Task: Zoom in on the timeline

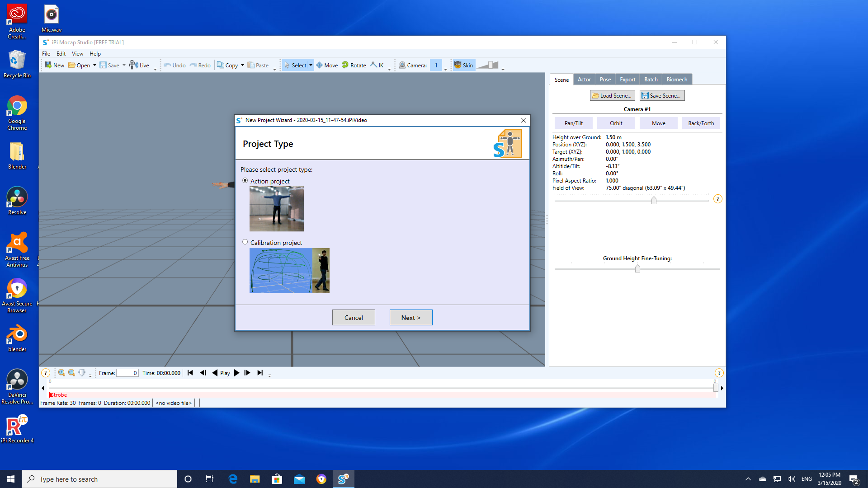Action: 61,373
